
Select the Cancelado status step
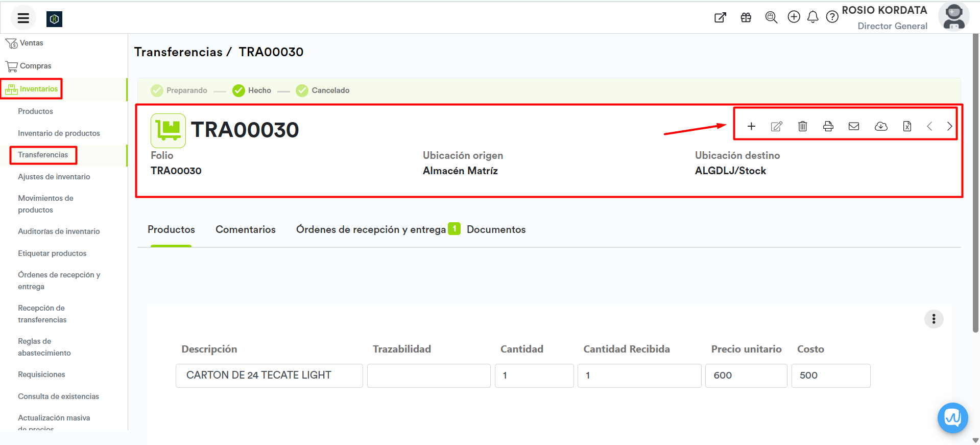click(323, 90)
